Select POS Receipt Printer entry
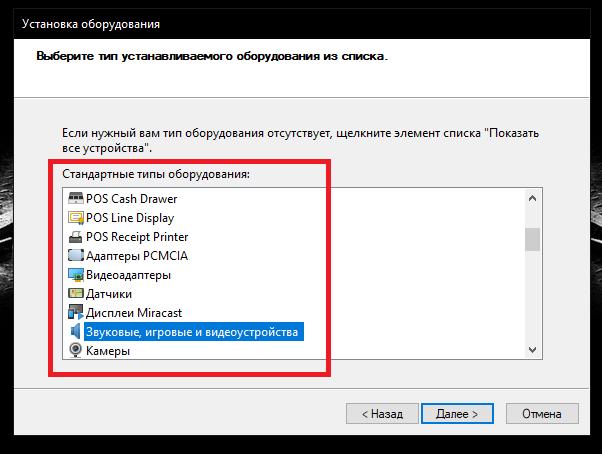This screenshot has width=602, height=454. pos(137,237)
